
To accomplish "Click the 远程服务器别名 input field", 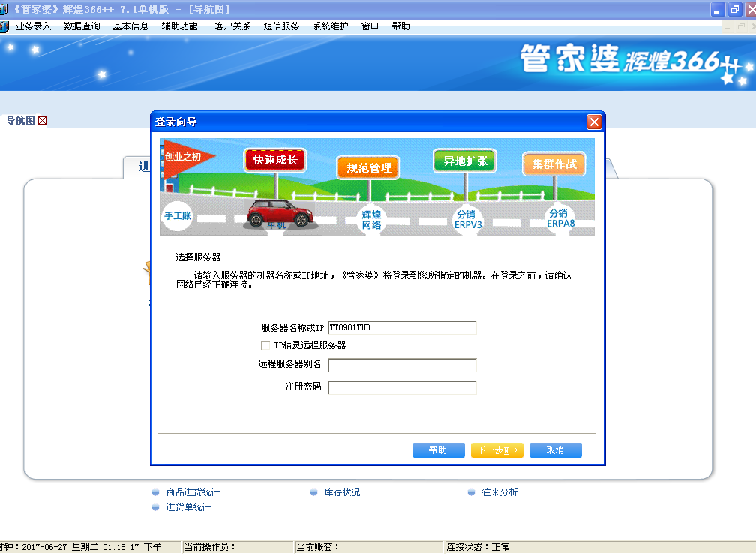I will click(x=402, y=365).
